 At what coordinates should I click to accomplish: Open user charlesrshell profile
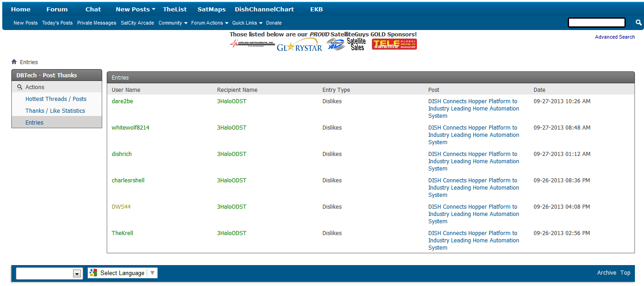(x=128, y=180)
